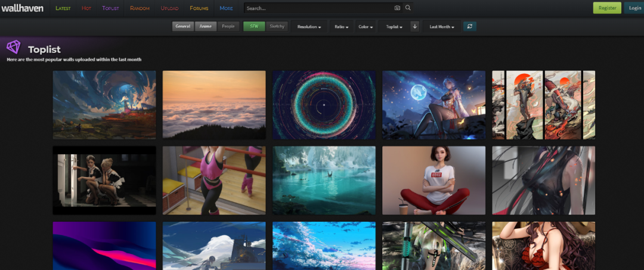644x270 pixels.
Task: Click the Toplist page heading
Action: coord(44,49)
